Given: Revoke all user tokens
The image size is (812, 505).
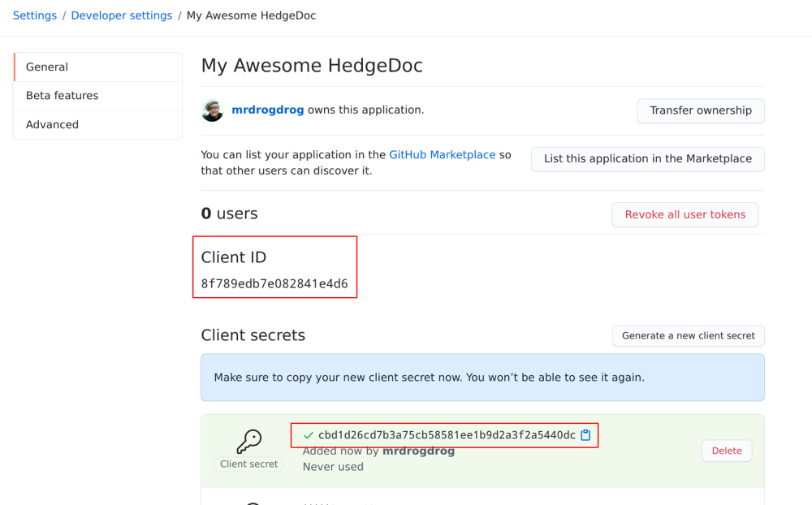Looking at the screenshot, I should coord(685,214).
